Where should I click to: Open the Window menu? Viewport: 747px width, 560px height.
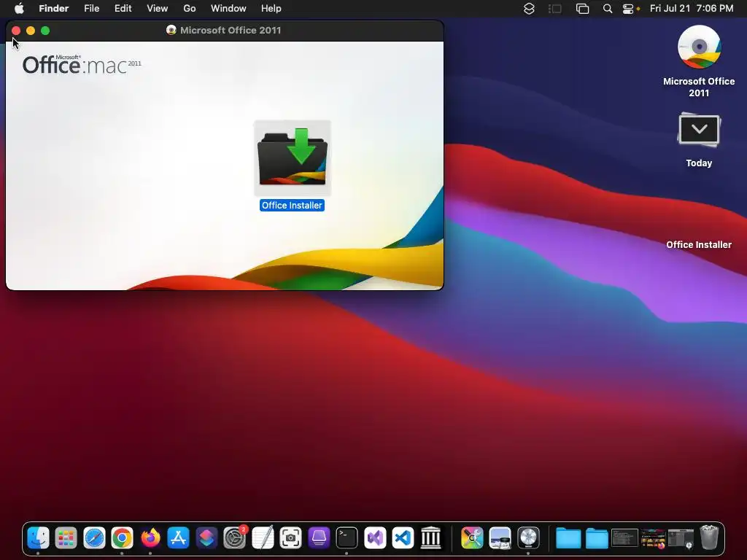228,9
